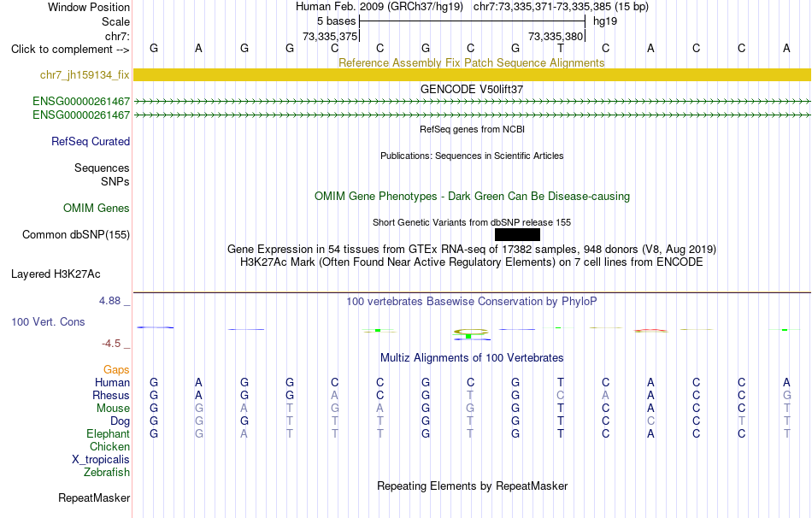Click the '5 bases' scale bar label
The width and height of the screenshot is (812, 518).
(x=337, y=21)
